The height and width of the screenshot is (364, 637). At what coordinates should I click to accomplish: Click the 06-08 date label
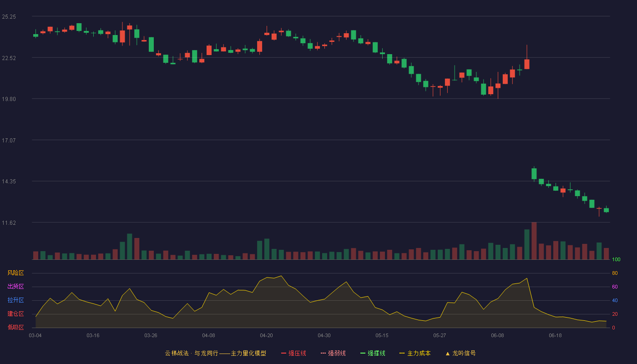(x=497, y=335)
